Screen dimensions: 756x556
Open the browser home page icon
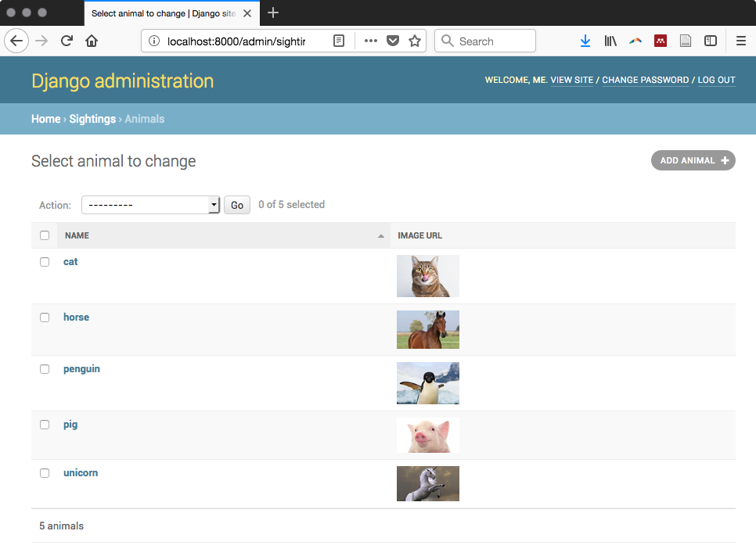(x=92, y=41)
